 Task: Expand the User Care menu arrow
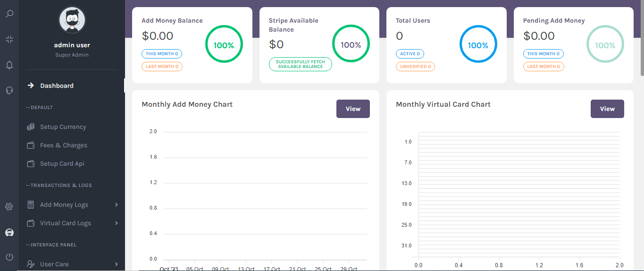click(x=116, y=264)
